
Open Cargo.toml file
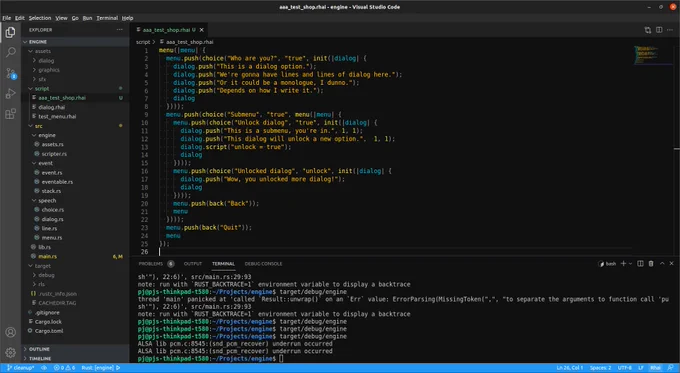coord(75,331)
